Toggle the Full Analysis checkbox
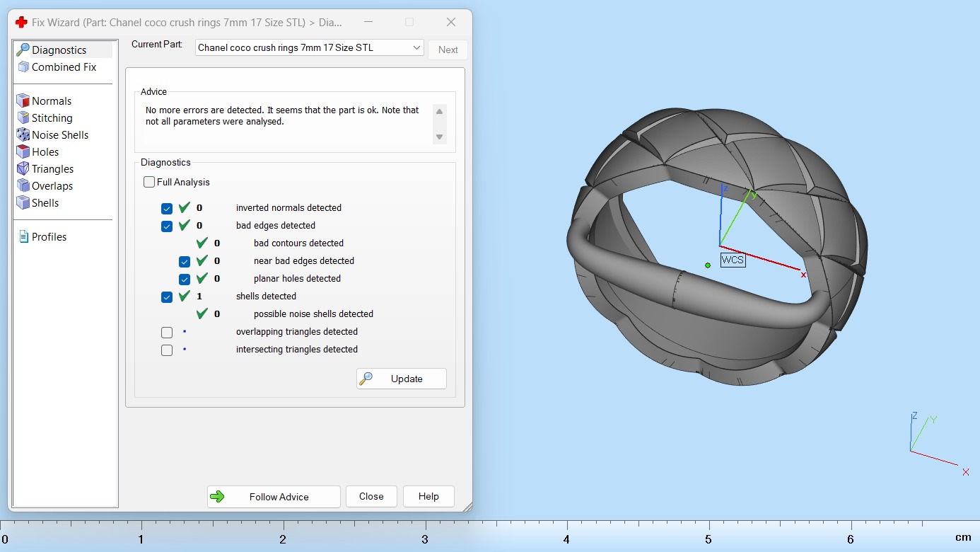Screen dimensions: 980x552 click(149, 183)
